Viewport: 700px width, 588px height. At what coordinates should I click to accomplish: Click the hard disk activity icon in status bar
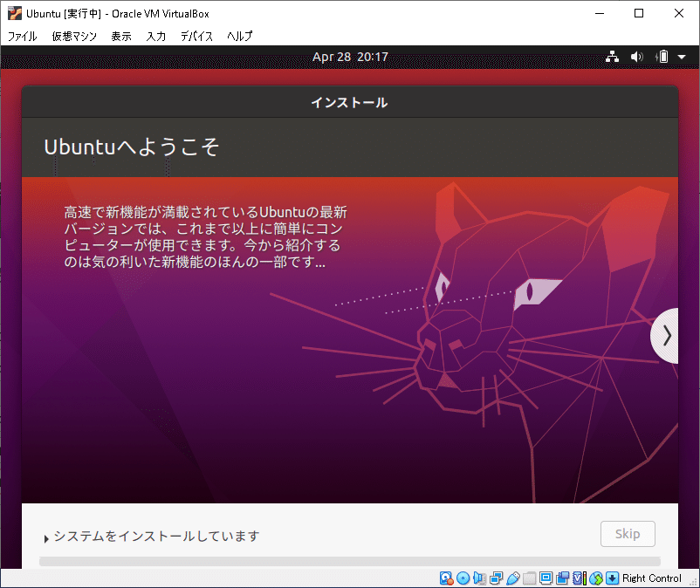[x=446, y=578]
